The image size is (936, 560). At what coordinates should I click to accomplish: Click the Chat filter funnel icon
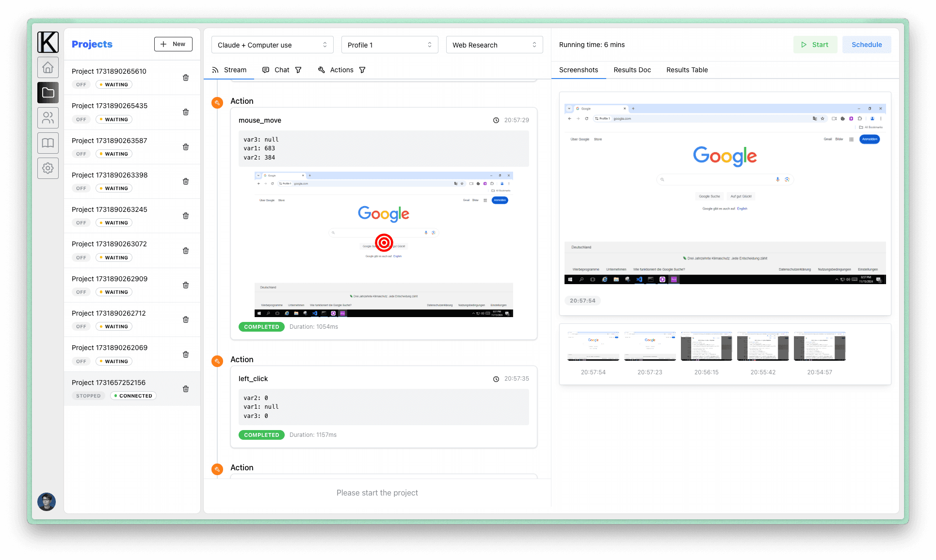click(x=298, y=70)
